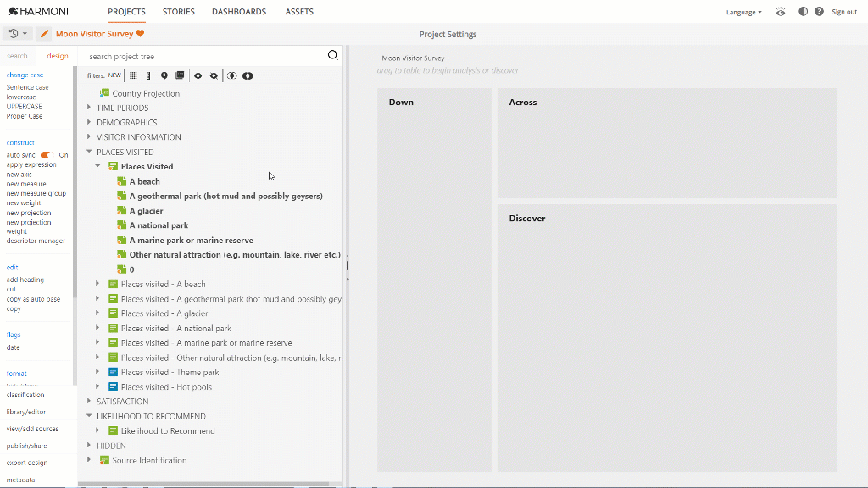Collapse the bold Places Visited node arrow

click(x=98, y=166)
